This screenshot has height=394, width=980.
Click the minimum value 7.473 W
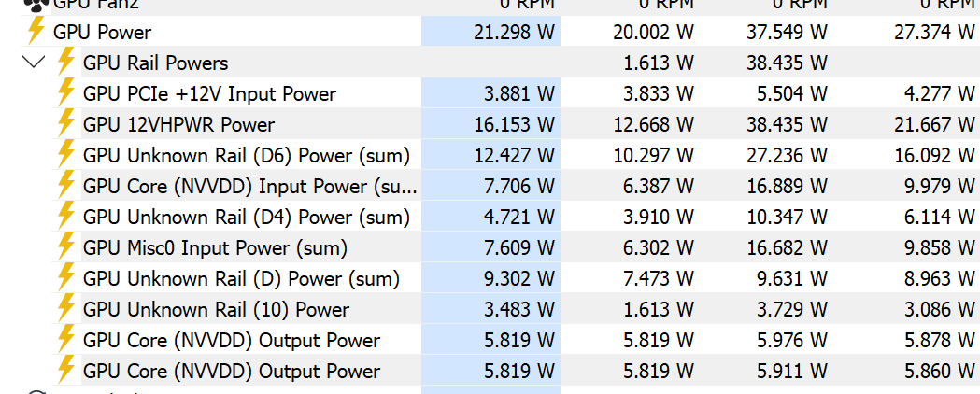point(658,278)
